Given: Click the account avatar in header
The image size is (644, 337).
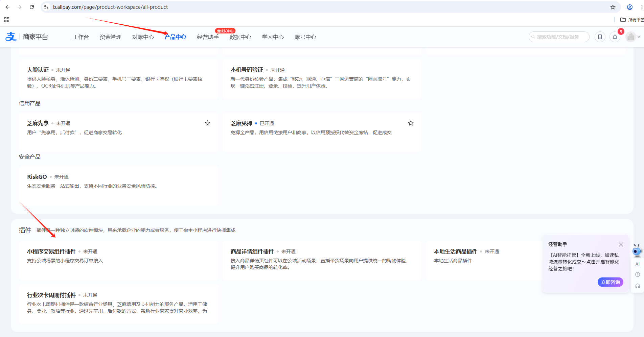Looking at the screenshot, I should [x=630, y=37].
